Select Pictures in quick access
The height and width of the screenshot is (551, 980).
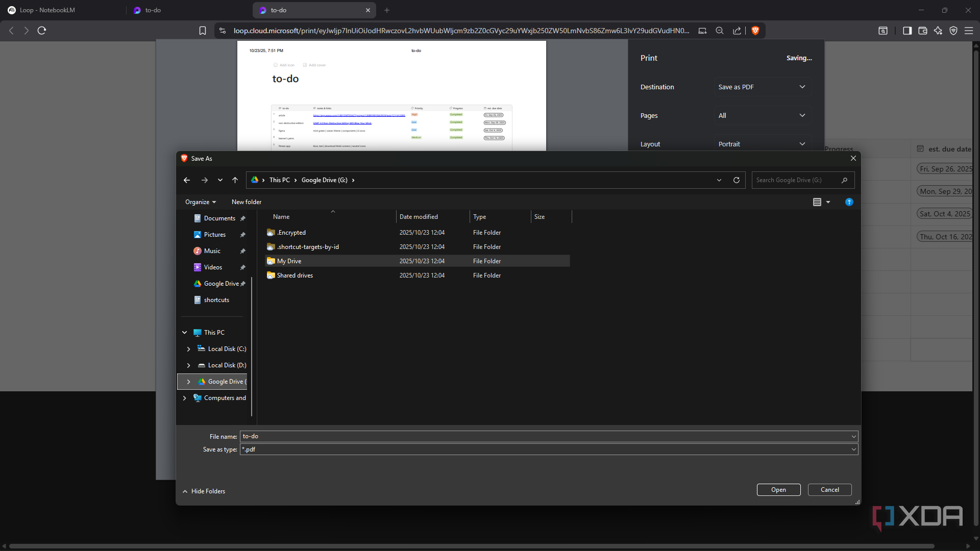pyautogui.click(x=214, y=235)
